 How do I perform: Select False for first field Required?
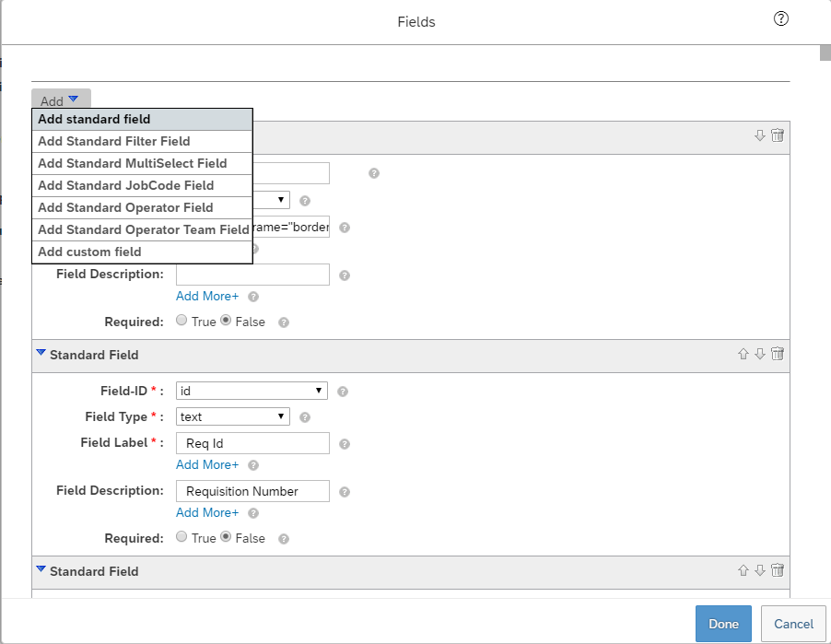pyautogui.click(x=226, y=321)
